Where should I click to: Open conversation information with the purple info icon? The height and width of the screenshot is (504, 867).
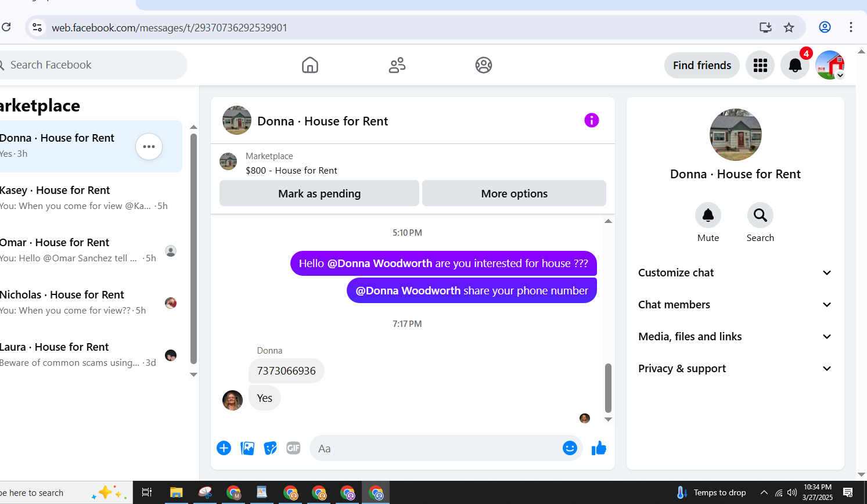(x=591, y=120)
